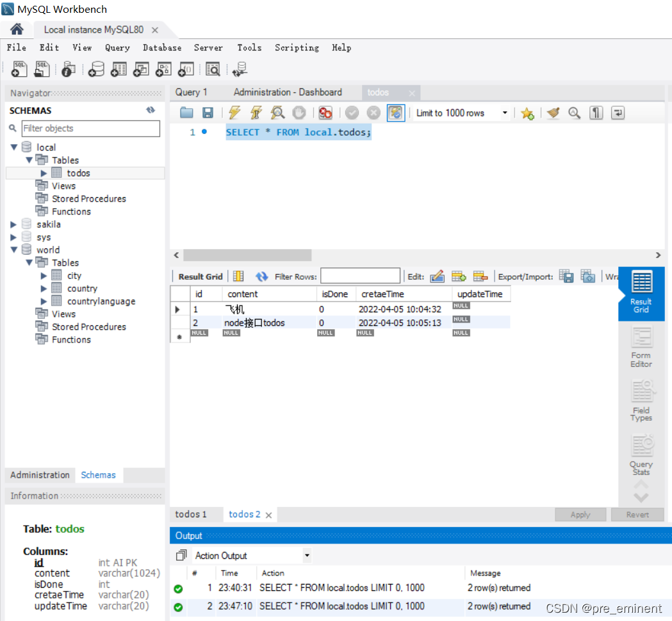Click the home screen icon
This screenshot has width=672, height=621.
tap(17, 29)
